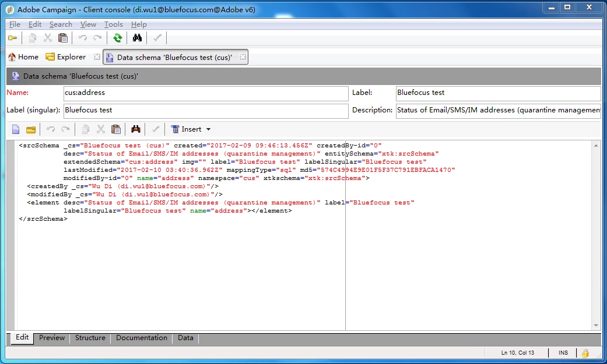
Task: Click the entitySchema="xtk:srcSchema" attribute
Action: pyautogui.click(x=382, y=154)
